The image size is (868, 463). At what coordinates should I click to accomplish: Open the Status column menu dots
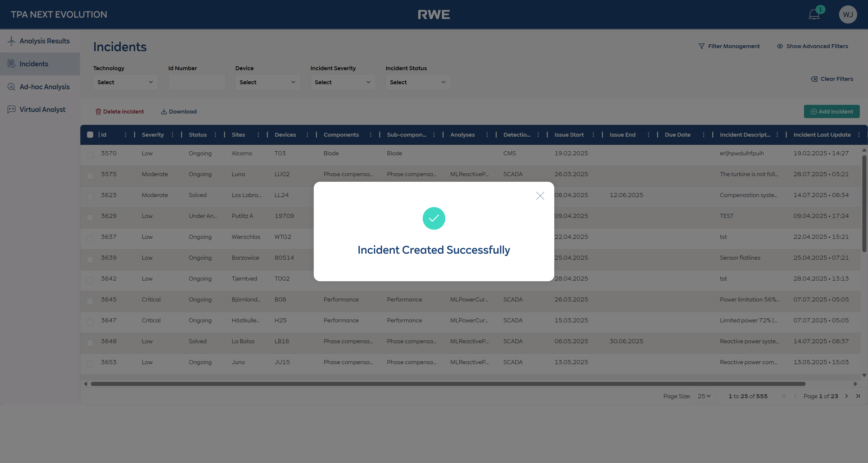[x=215, y=135]
